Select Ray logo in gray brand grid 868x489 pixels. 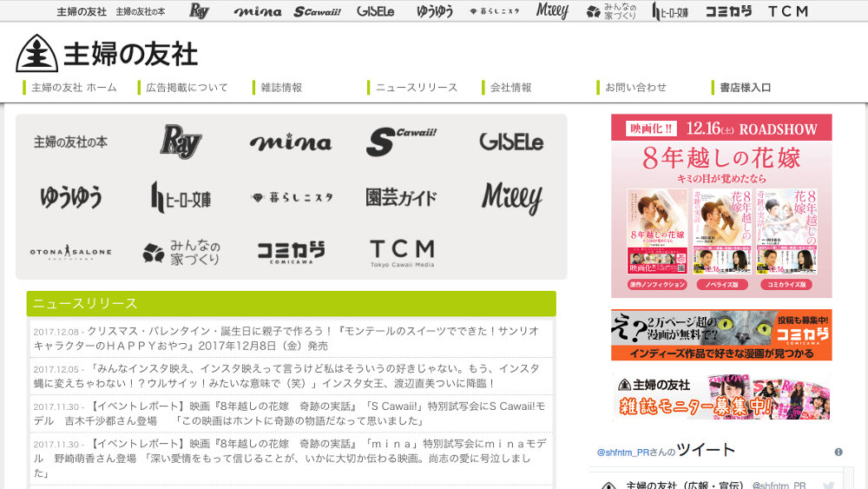[x=181, y=142]
